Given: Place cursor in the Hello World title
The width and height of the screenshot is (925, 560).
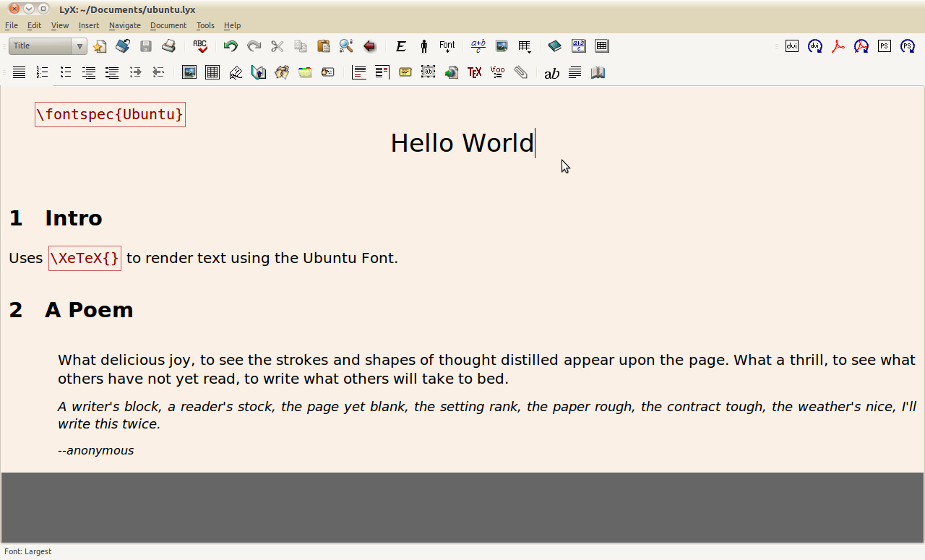Looking at the screenshot, I should (x=462, y=143).
